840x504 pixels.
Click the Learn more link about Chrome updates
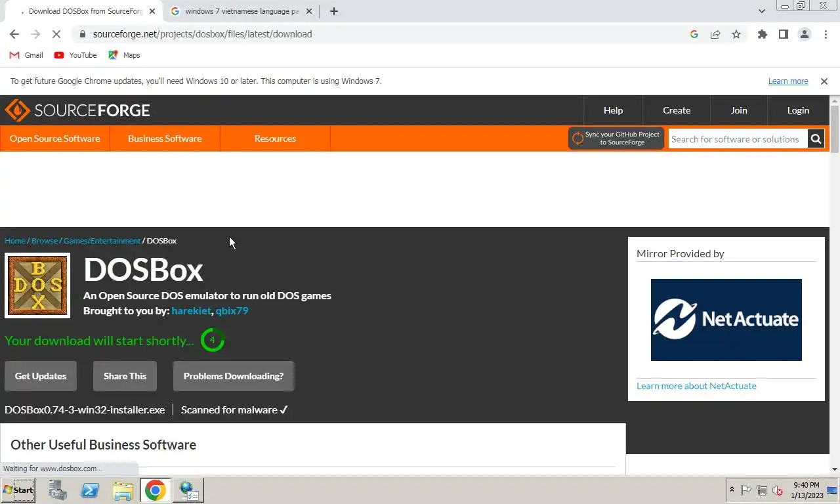pos(788,81)
